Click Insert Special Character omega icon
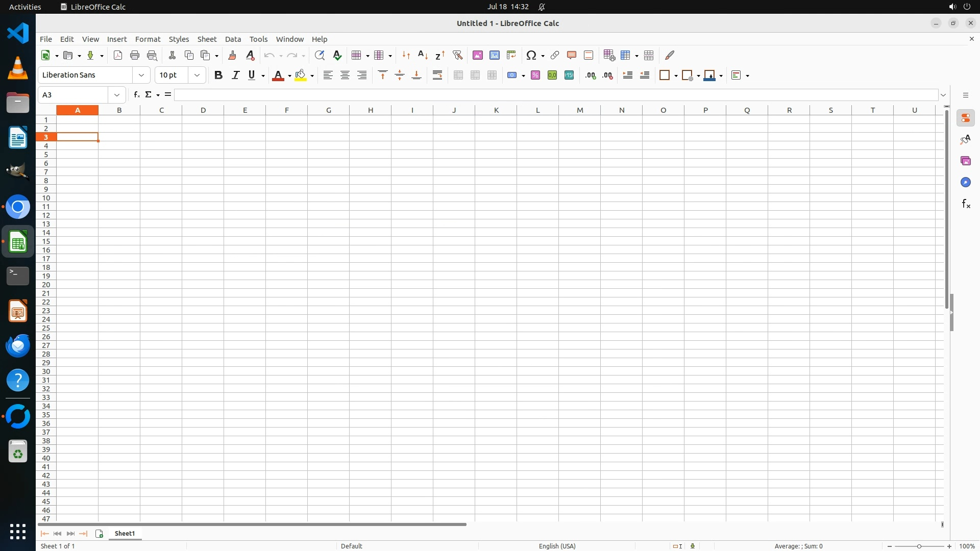Image resolution: width=980 pixels, height=551 pixels. pyautogui.click(x=531, y=55)
